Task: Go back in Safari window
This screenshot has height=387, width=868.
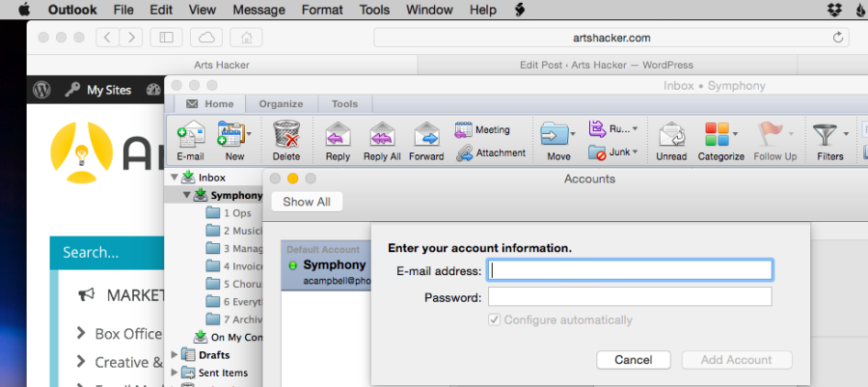Action: tap(107, 37)
